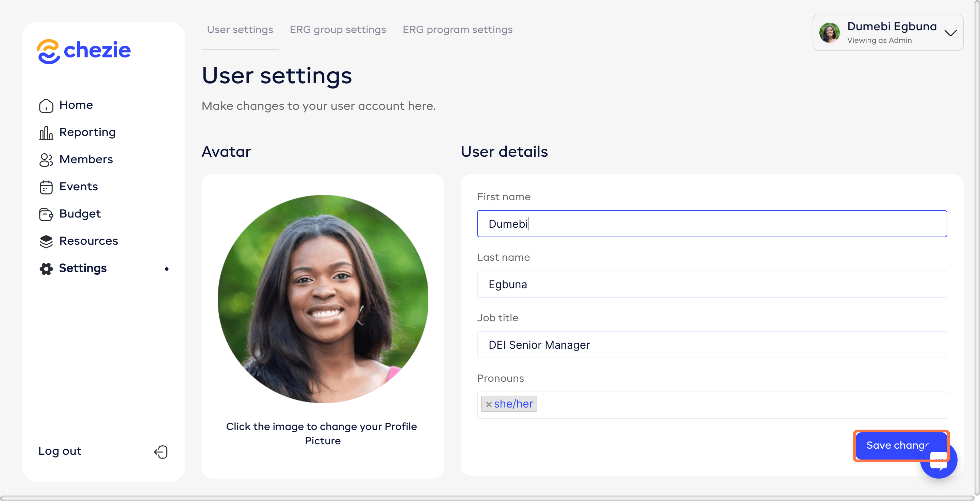
Task: Open Events calendar icon
Action: (46, 187)
